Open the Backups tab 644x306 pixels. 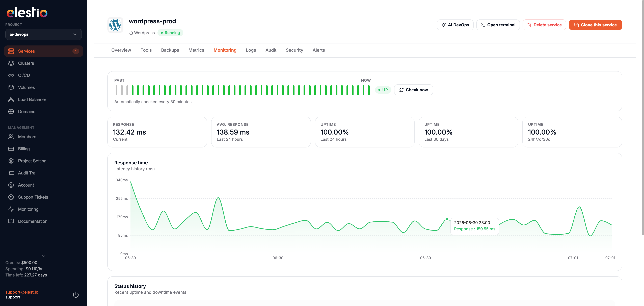coord(170,50)
